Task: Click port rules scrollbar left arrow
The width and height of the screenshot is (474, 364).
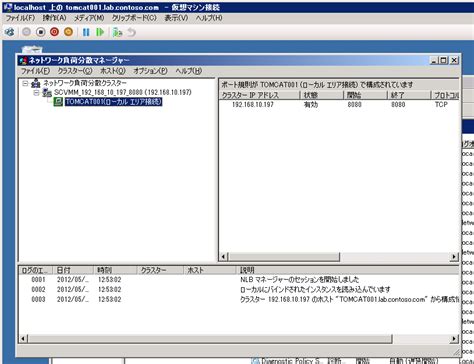Action: click(x=224, y=257)
